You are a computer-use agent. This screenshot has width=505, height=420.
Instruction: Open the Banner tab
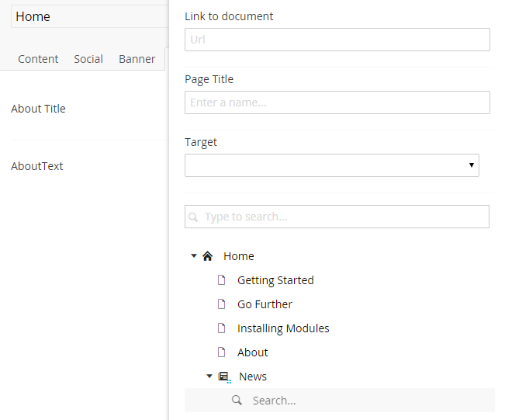[137, 59]
